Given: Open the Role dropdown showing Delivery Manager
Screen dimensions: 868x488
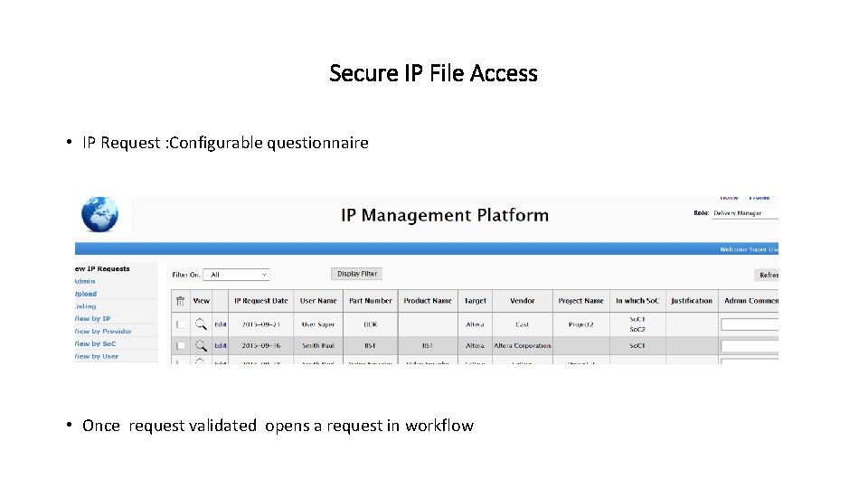Looking at the screenshot, I should pos(744,213).
